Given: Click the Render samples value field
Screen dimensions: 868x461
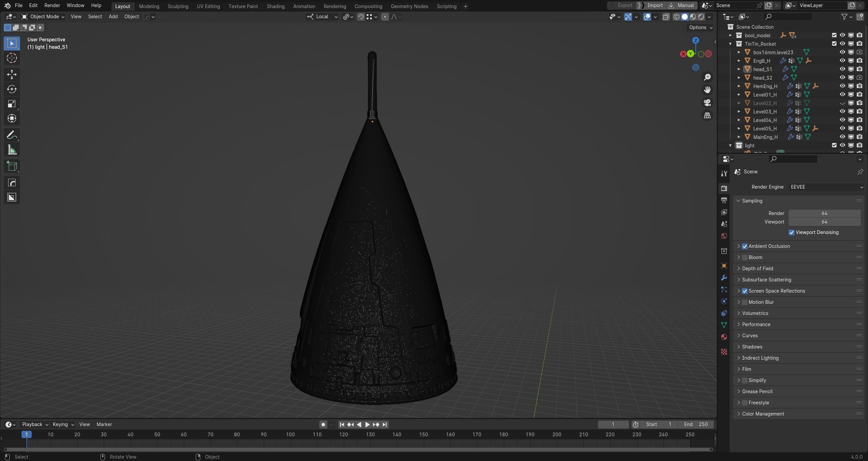Looking at the screenshot, I should (x=824, y=213).
